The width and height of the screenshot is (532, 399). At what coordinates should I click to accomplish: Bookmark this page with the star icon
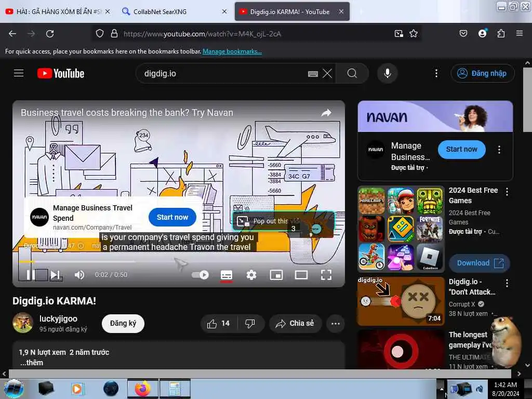click(413, 34)
